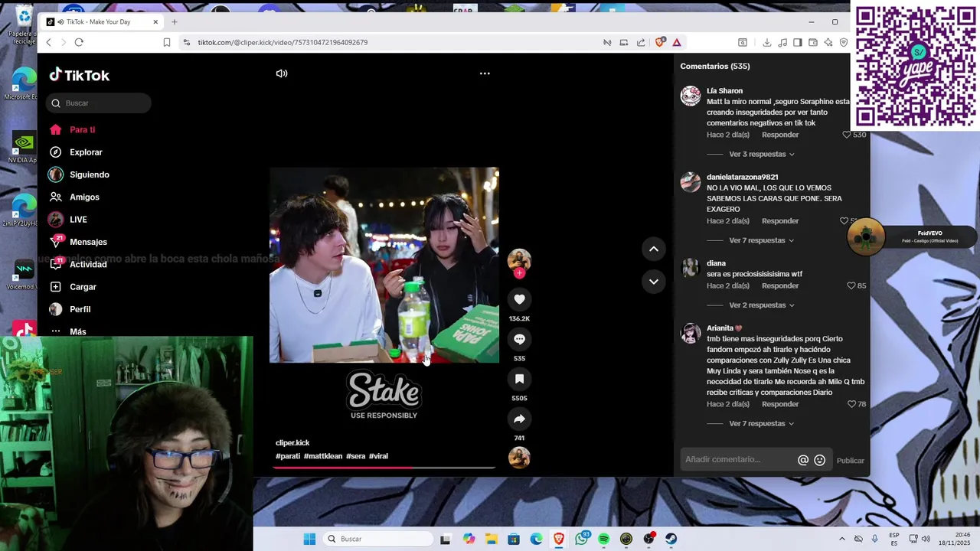Open Spotify from the taskbar
The image size is (980, 551).
click(x=603, y=539)
